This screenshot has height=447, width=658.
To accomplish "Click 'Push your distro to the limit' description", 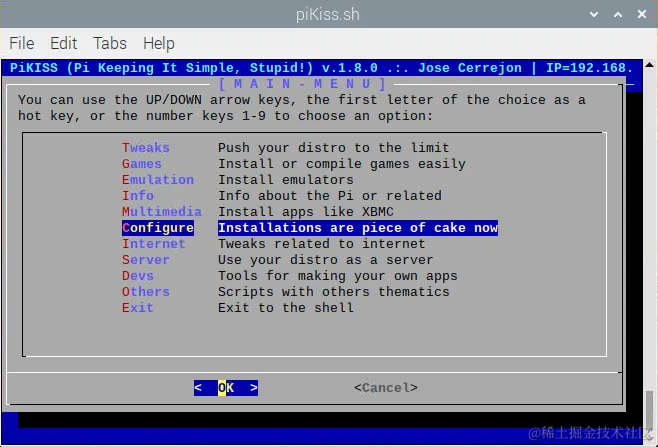I will click(x=334, y=148).
